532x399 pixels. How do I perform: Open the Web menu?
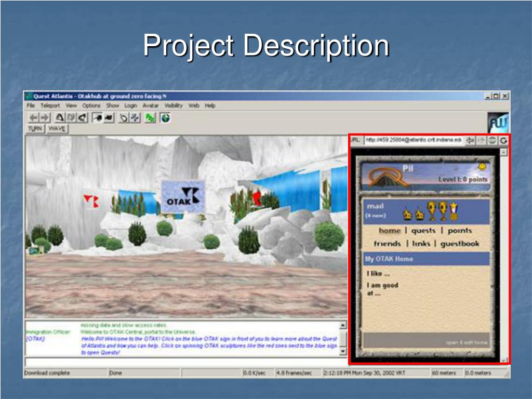[x=194, y=105]
